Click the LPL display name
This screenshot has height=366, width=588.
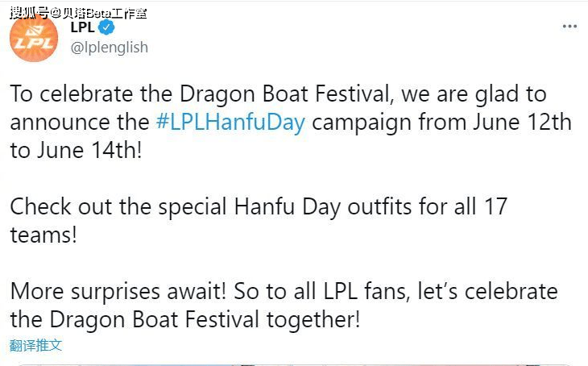pos(82,27)
